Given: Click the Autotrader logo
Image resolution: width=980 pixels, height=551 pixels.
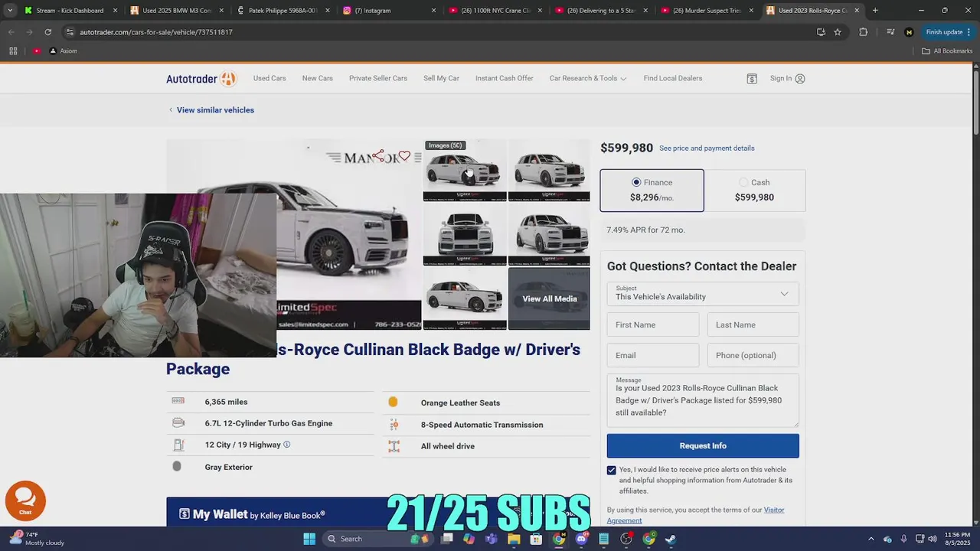Looking at the screenshot, I should [201, 78].
